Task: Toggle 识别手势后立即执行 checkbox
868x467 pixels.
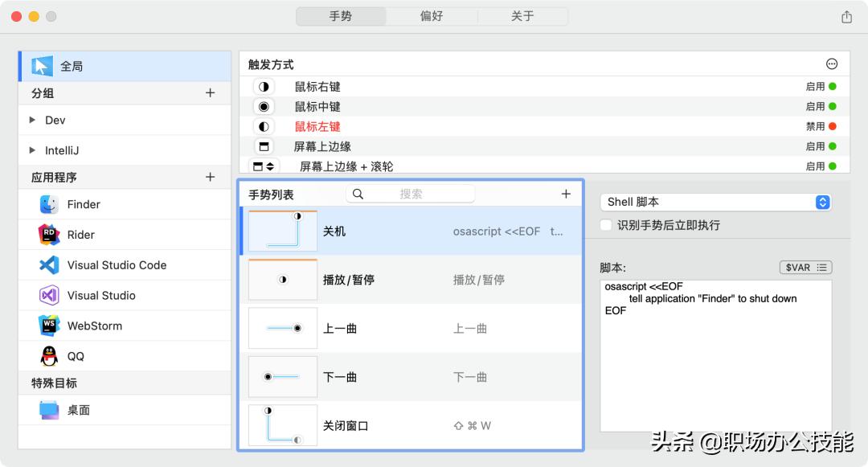Action: pyautogui.click(x=604, y=225)
